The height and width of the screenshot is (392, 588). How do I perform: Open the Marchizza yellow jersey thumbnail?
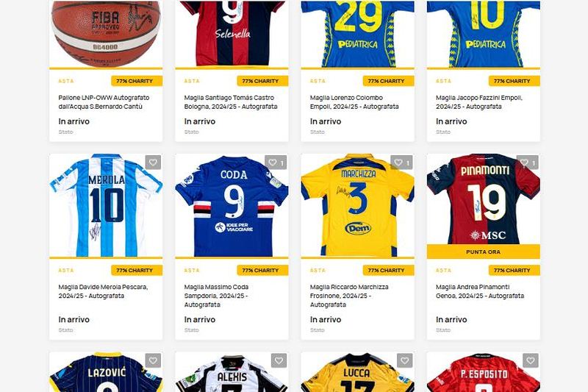(x=358, y=205)
